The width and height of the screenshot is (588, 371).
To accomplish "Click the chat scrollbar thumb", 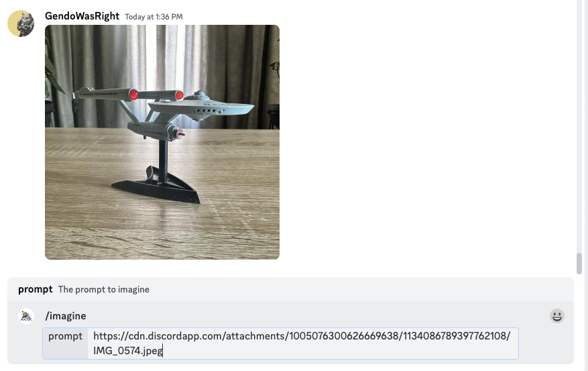I will point(579,264).
